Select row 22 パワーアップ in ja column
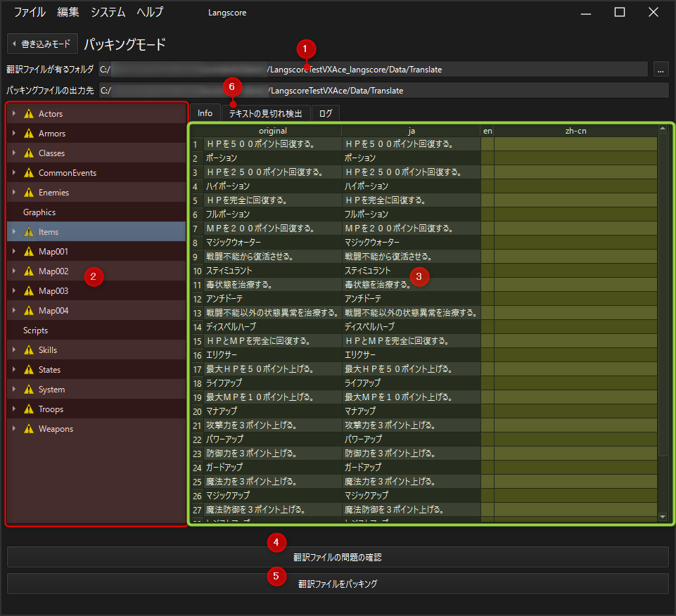The height and width of the screenshot is (616, 676). 412,439
